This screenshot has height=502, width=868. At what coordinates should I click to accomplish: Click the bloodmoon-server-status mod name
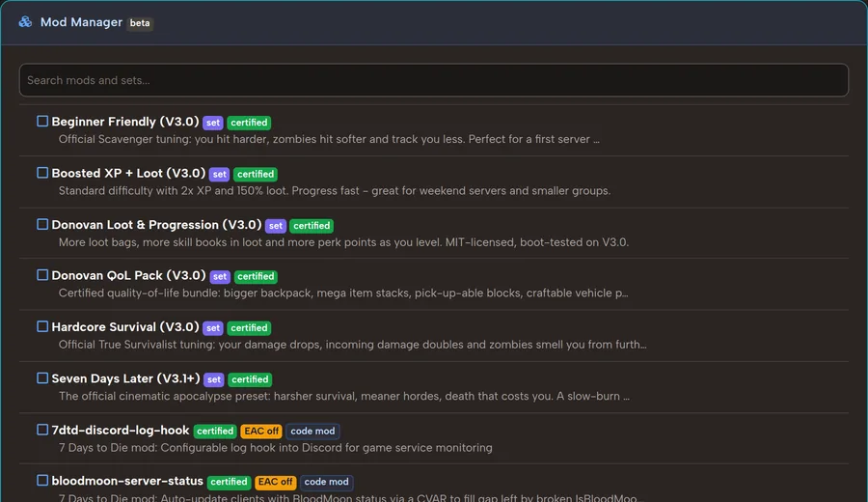click(127, 481)
